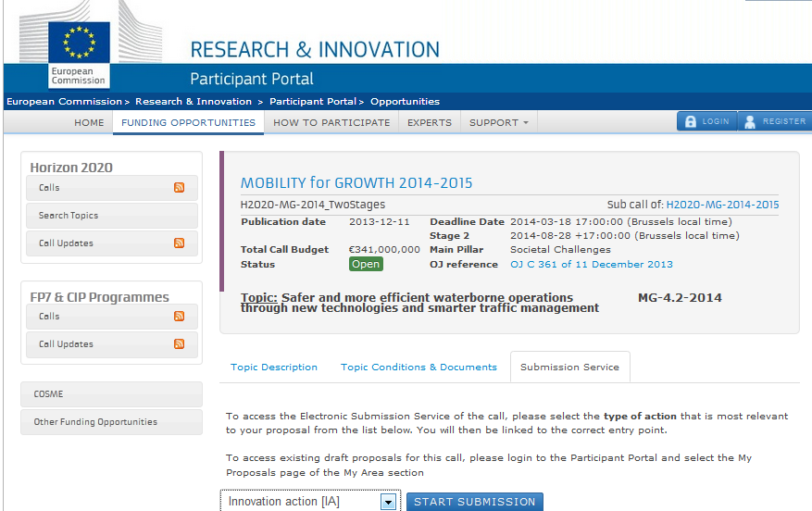Open RSS feed for Horizon 2020 Call Updates
Image resolution: width=812 pixels, height=511 pixels.
180,243
